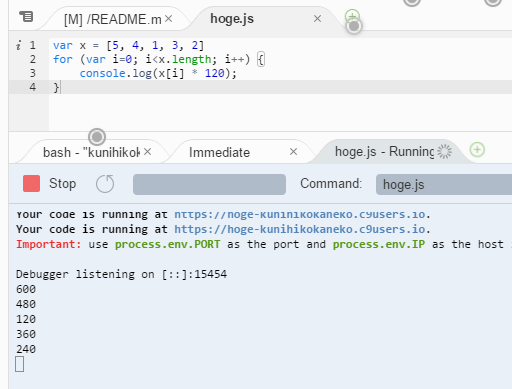
Task: Switch to the README.md editor tab
Action: (112, 19)
